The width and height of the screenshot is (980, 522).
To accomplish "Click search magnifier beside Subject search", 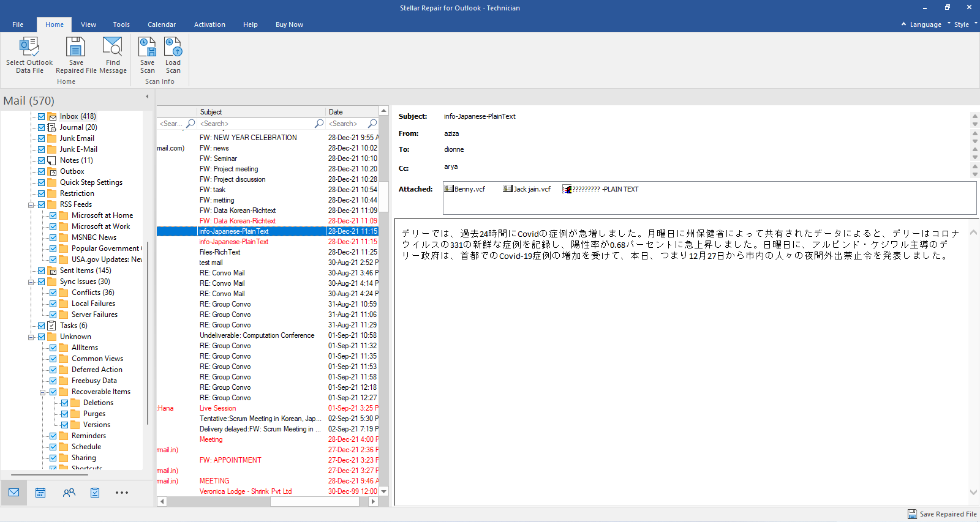I will (x=319, y=124).
